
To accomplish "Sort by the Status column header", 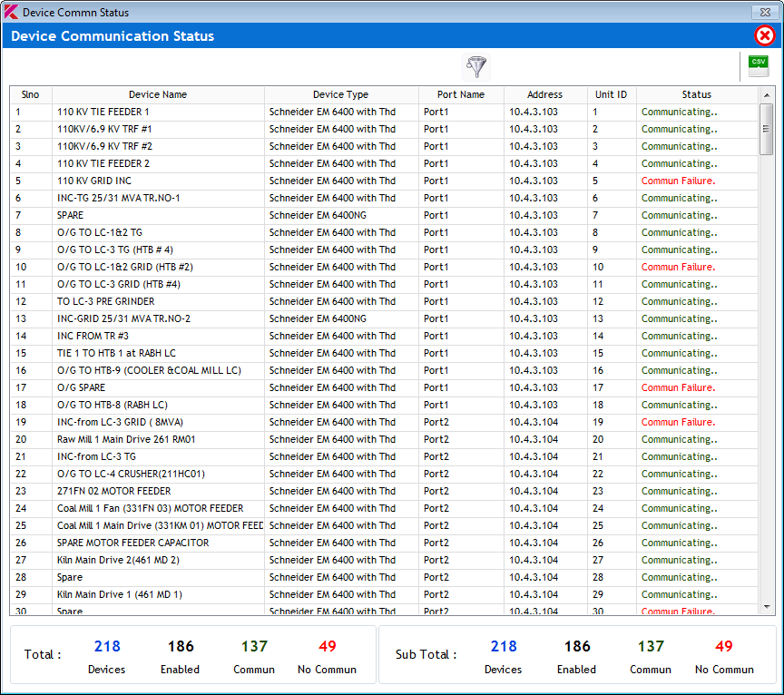I will click(x=697, y=94).
